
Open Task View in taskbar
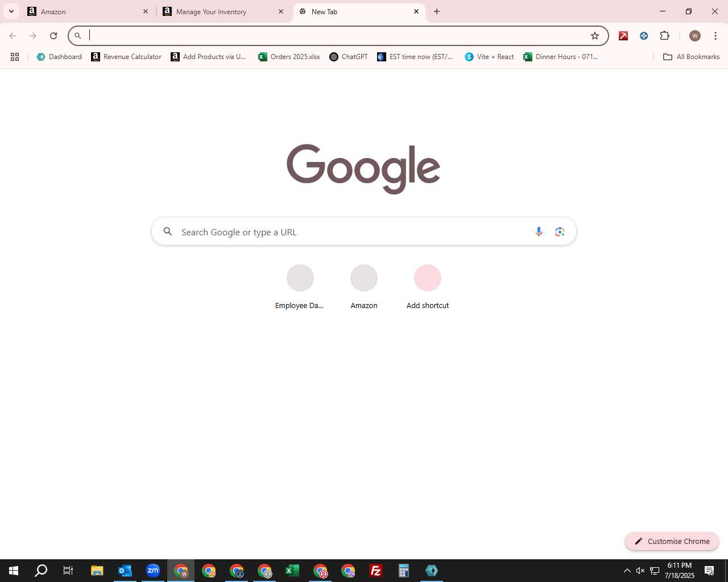tap(68, 571)
